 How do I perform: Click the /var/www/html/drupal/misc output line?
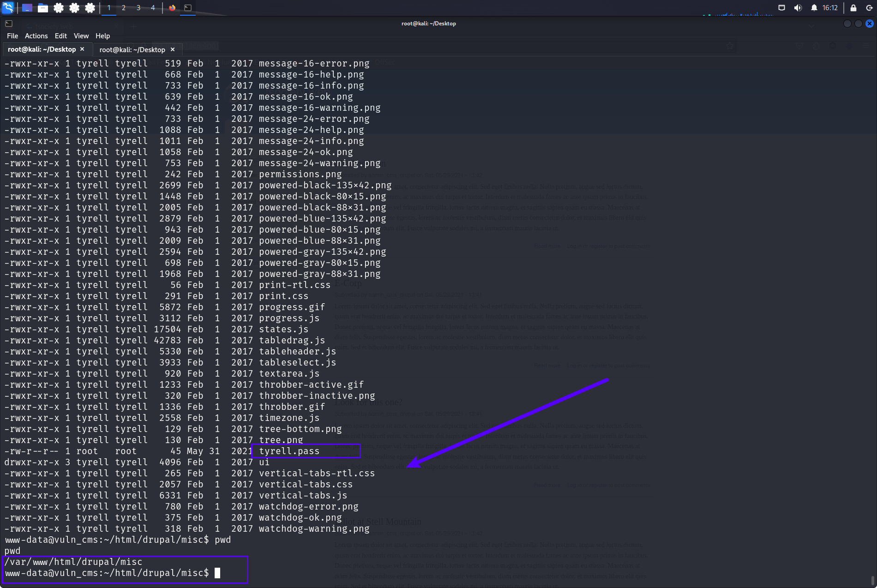(73, 562)
